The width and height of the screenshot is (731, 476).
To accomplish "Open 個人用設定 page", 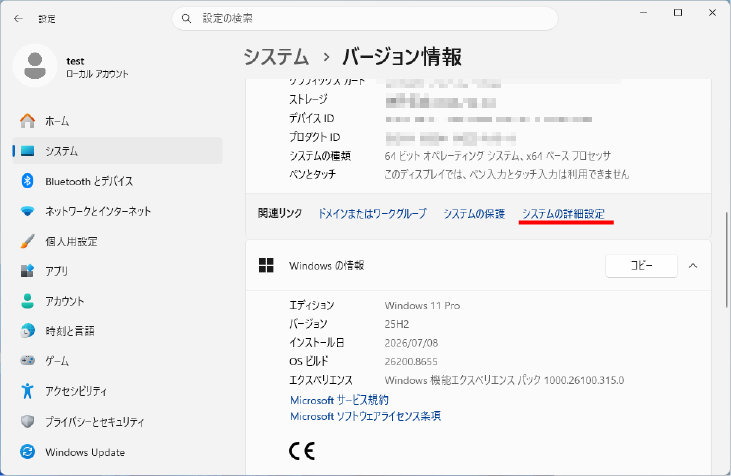I will (117, 241).
